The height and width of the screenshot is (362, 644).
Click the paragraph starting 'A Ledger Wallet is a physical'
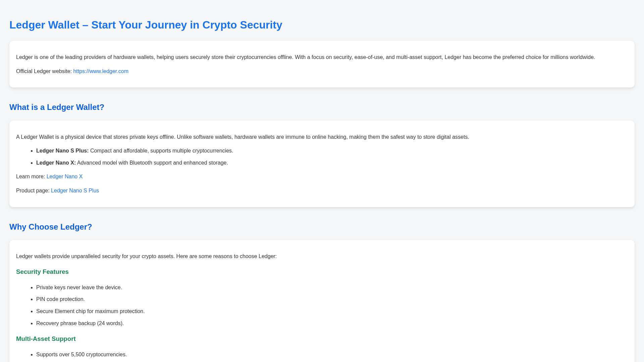coord(243,137)
